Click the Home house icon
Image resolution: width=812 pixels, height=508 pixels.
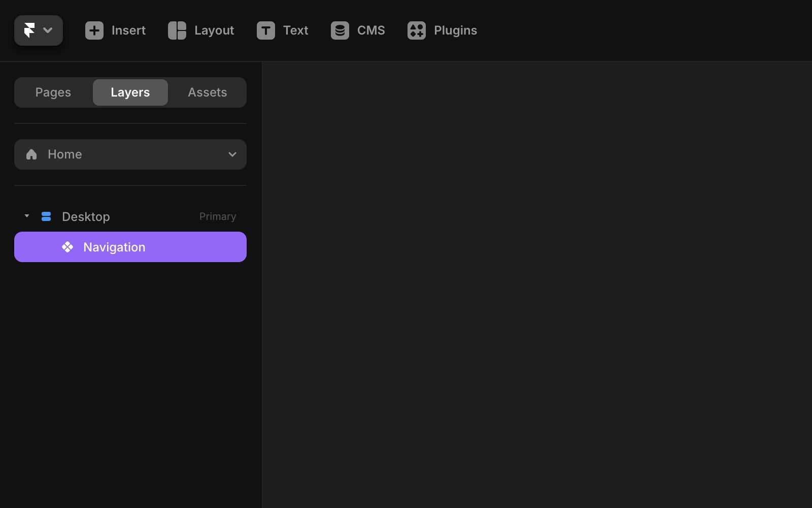(x=31, y=154)
